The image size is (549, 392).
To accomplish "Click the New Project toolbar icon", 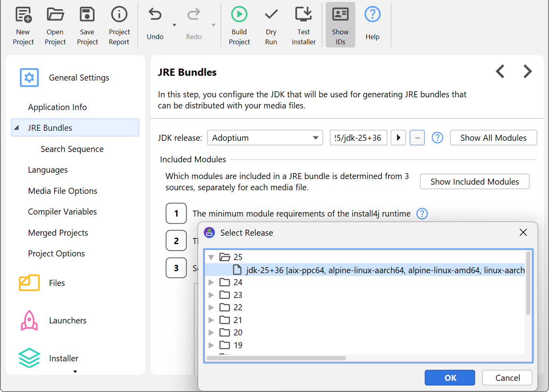I will [x=23, y=15].
